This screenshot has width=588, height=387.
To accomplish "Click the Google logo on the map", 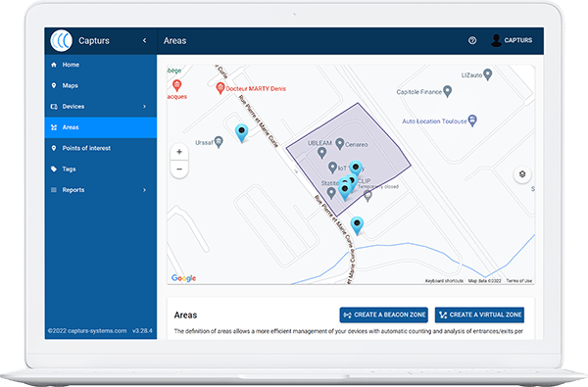I will point(184,278).
